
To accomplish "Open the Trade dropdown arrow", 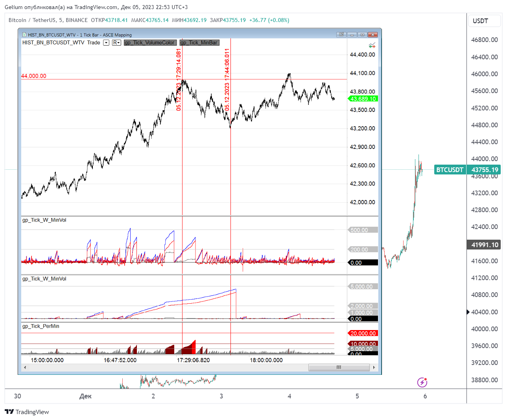I will pos(106,42).
